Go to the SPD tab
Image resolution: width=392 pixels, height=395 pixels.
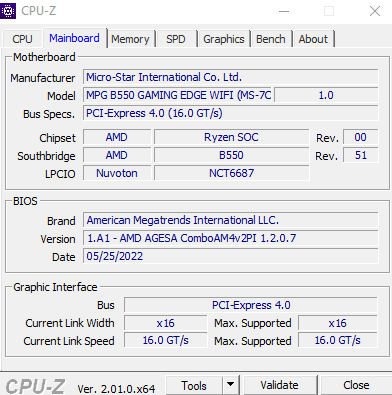click(176, 39)
